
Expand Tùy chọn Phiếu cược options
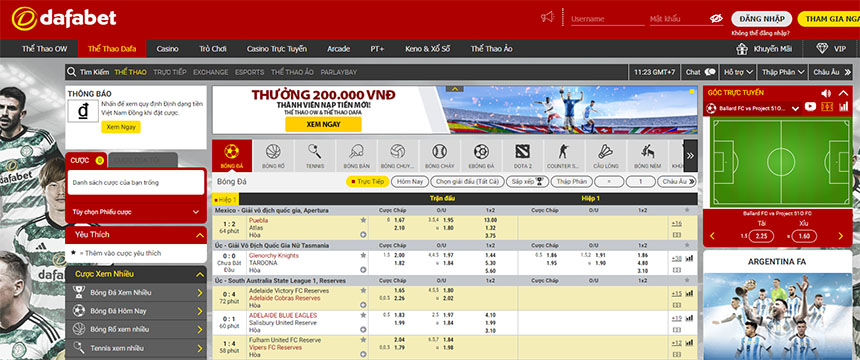coord(135,212)
